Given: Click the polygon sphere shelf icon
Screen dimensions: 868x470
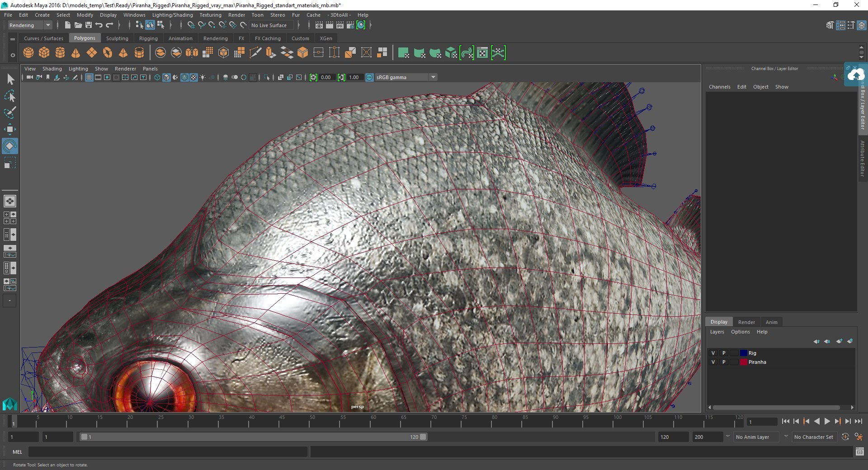Looking at the screenshot, I should pos(28,53).
